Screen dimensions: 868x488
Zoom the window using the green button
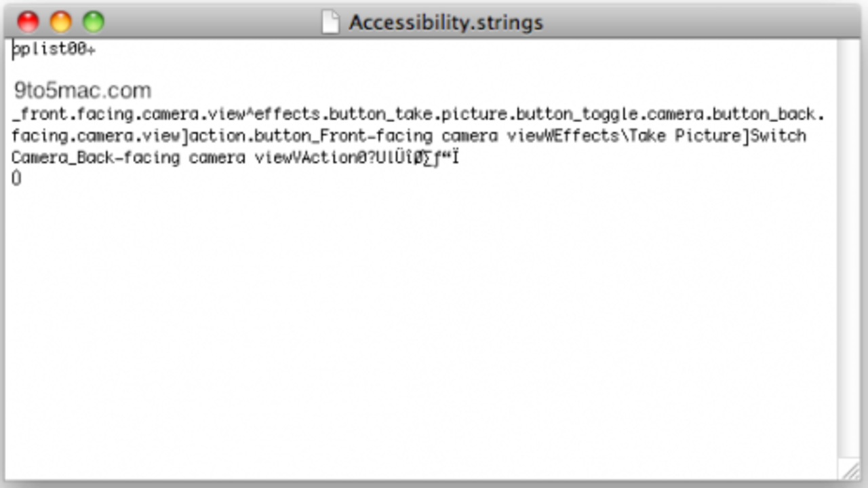pos(93,22)
